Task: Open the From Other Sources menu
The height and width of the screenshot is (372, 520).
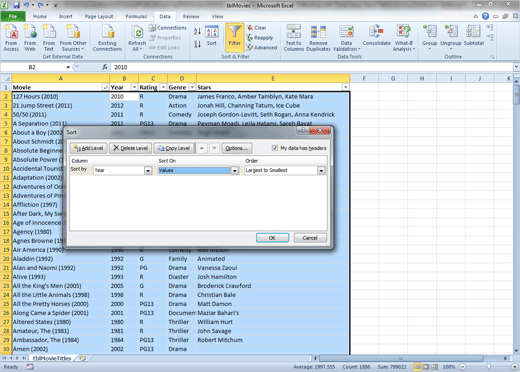Action: pos(73,38)
